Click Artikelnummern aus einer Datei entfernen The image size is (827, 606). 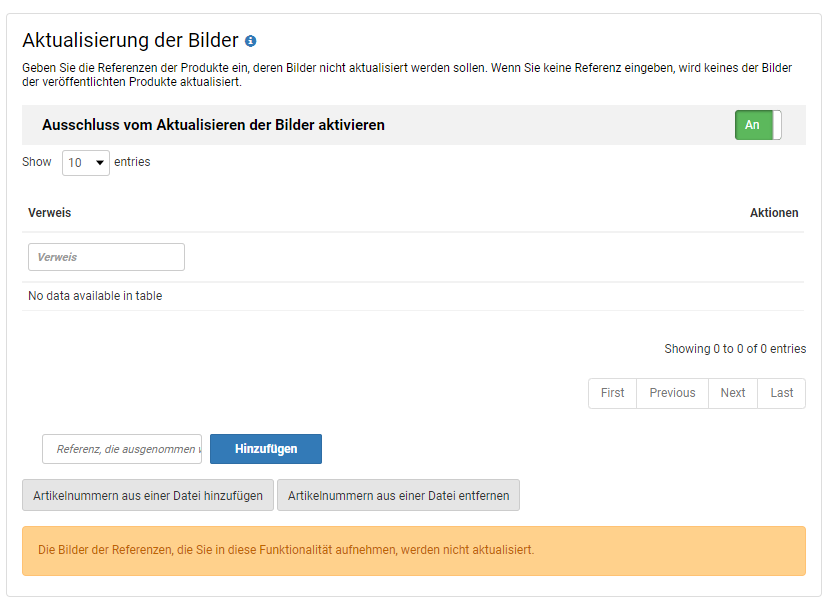point(398,495)
